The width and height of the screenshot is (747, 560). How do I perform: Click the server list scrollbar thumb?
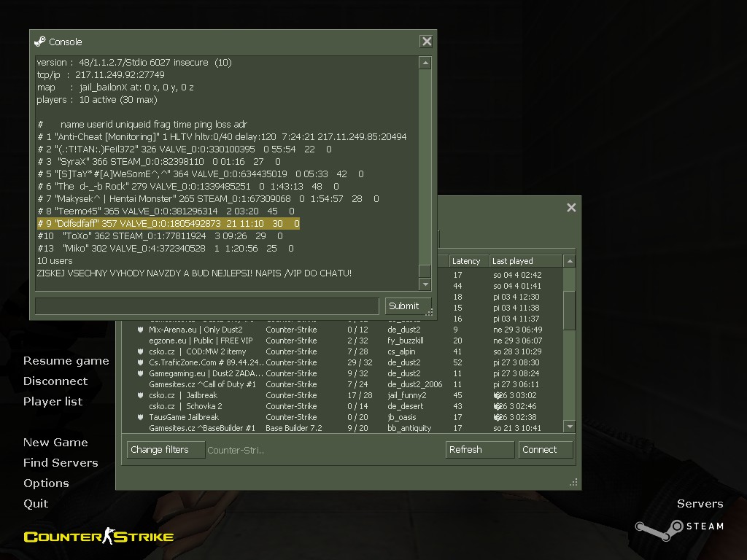point(569,310)
